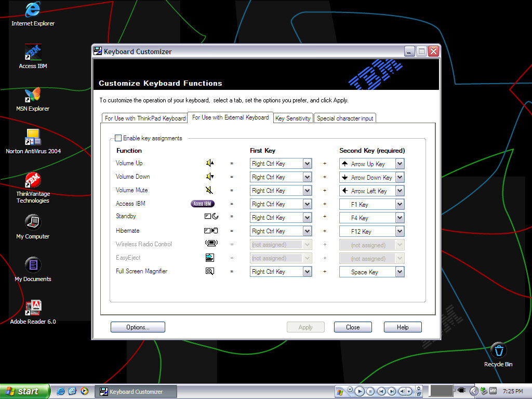Screen dimensions: 532x399
Task: Open the Access IBM desktop shortcut
Action: pyautogui.click(x=33, y=52)
